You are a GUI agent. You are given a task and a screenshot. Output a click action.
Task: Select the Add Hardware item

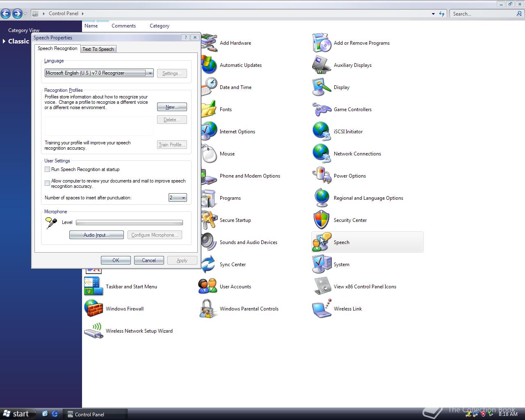pyautogui.click(x=235, y=43)
